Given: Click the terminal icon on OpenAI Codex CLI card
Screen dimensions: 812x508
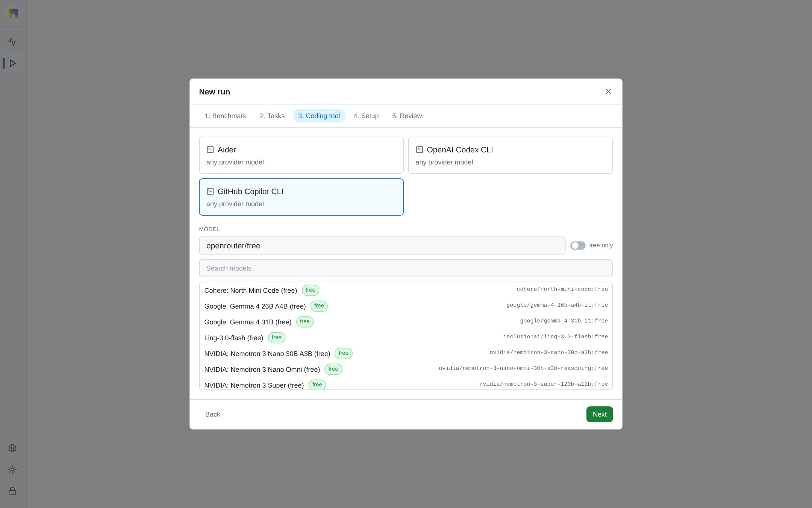Looking at the screenshot, I should tap(420, 150).
